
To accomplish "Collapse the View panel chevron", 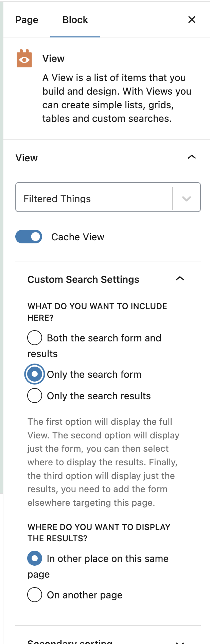I will [192, 157].
